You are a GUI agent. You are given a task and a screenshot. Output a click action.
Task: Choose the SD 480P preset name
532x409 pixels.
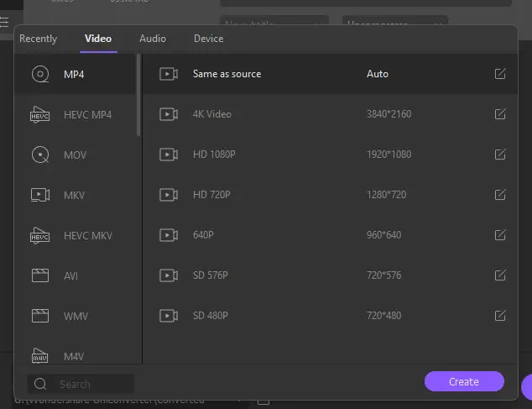click(211, 316)
